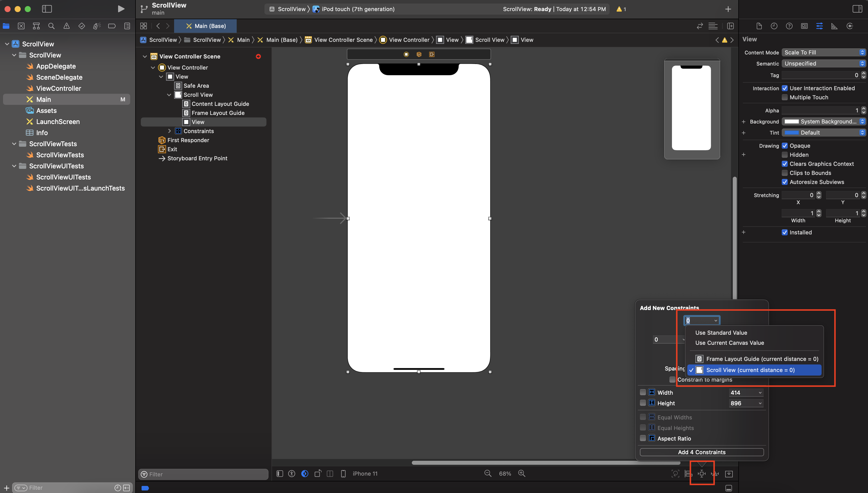Click the Resolve Auto Layout Issues icon
Screen dimensions: 868x493
(715, 474)
